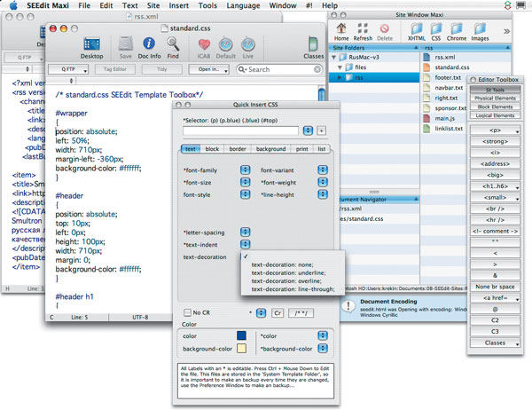Switch to the border tab
Image resolution: width=532 pixels, height=410 pixels.
coord(238,149)
